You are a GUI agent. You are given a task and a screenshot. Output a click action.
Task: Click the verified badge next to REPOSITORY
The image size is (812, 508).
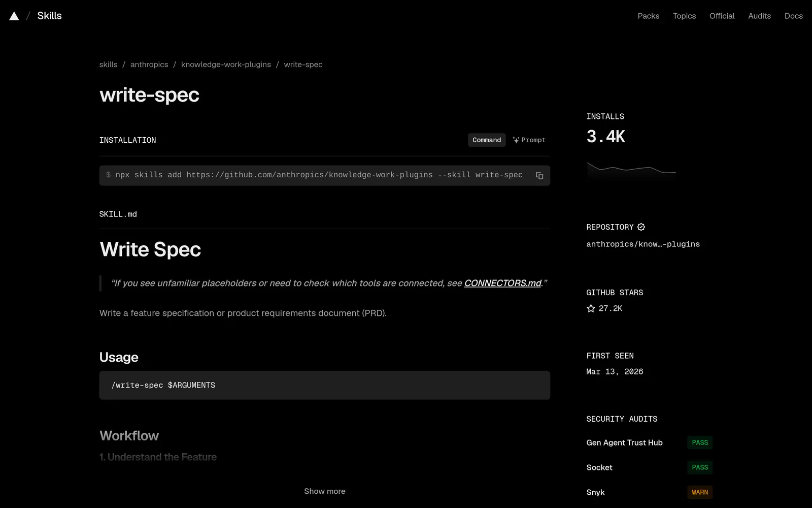click(x=641, y=227)
